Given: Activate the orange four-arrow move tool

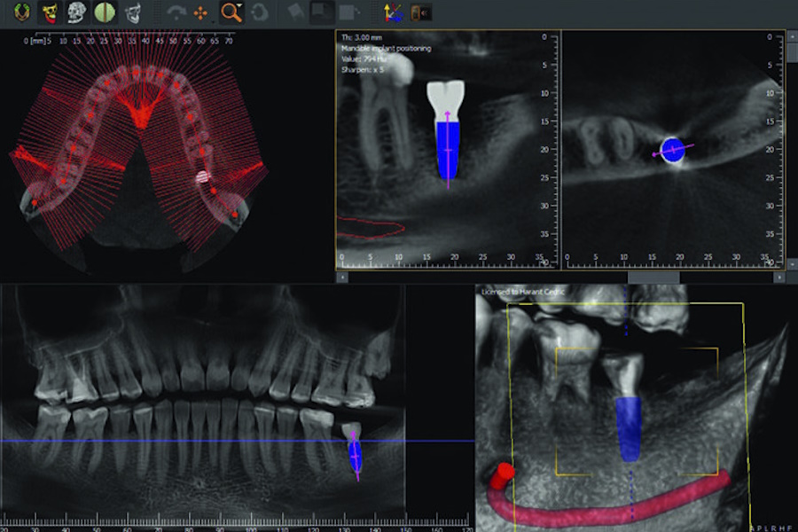Looking at the screenshot, I should [200, 12].
